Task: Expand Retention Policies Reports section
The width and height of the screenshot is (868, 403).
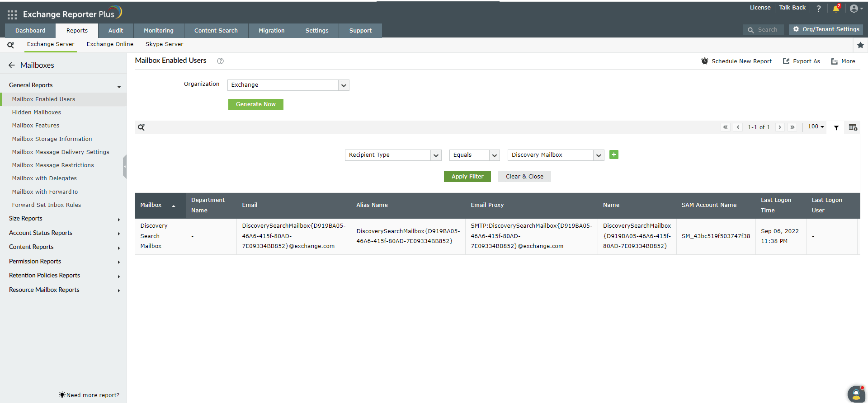Action: (63, 276)
